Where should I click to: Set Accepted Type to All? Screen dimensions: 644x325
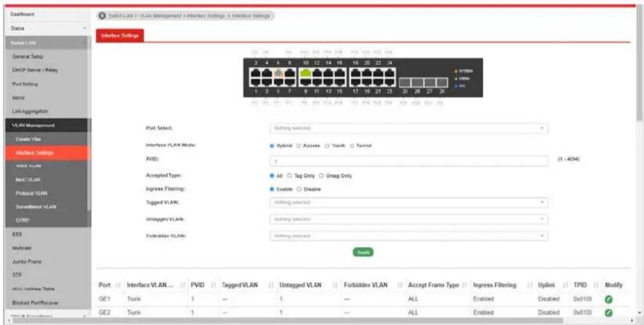(272, 175)
